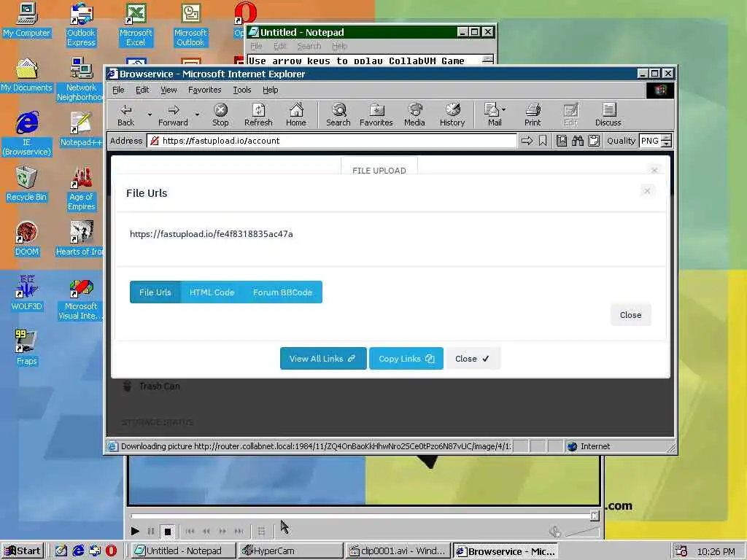Open the Outlook Express desktop icon
The width and height of the screenshot is (747, 560).
(x=81, y=25)
